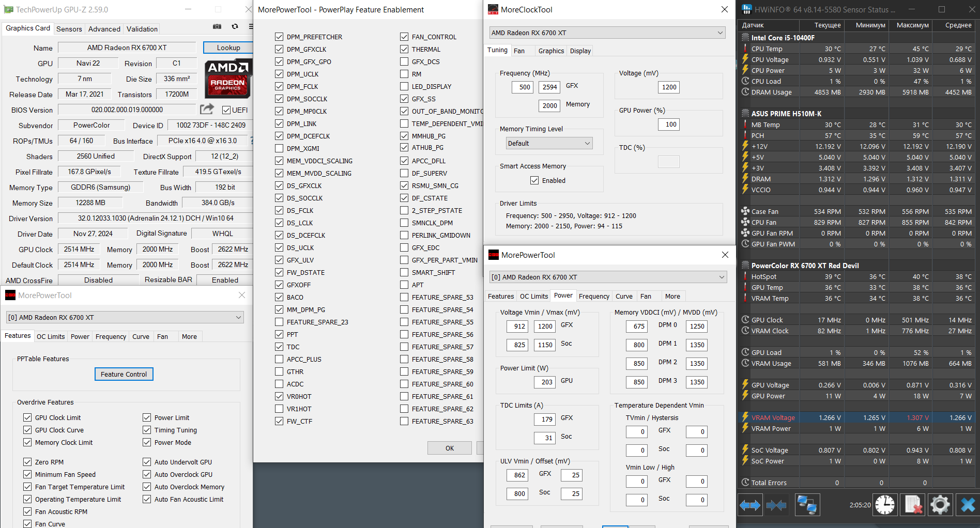
Task: Click the Voltage (mV) 1200 field in MoreClockTool
Action: (x=669, y=87)
